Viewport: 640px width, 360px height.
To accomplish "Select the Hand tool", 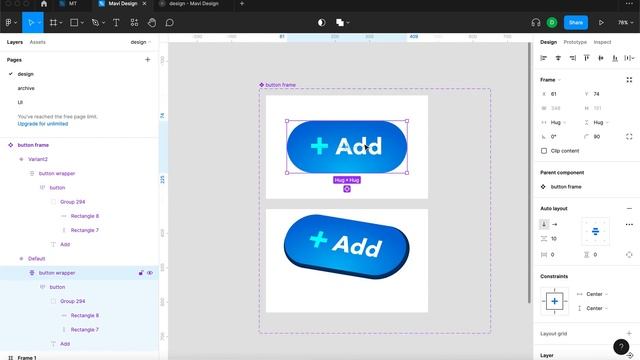I will click(x=152, y=22).
